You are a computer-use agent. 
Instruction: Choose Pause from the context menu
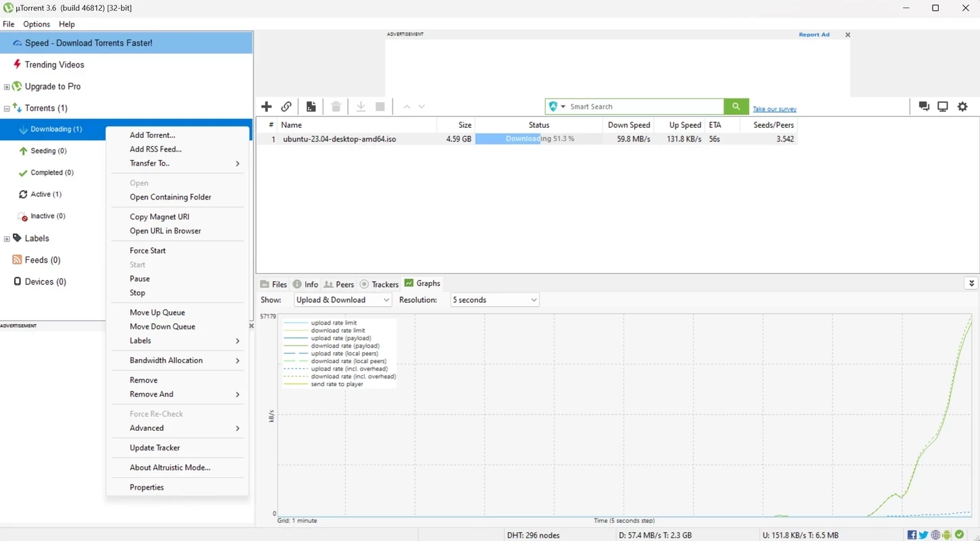point(140,279)
